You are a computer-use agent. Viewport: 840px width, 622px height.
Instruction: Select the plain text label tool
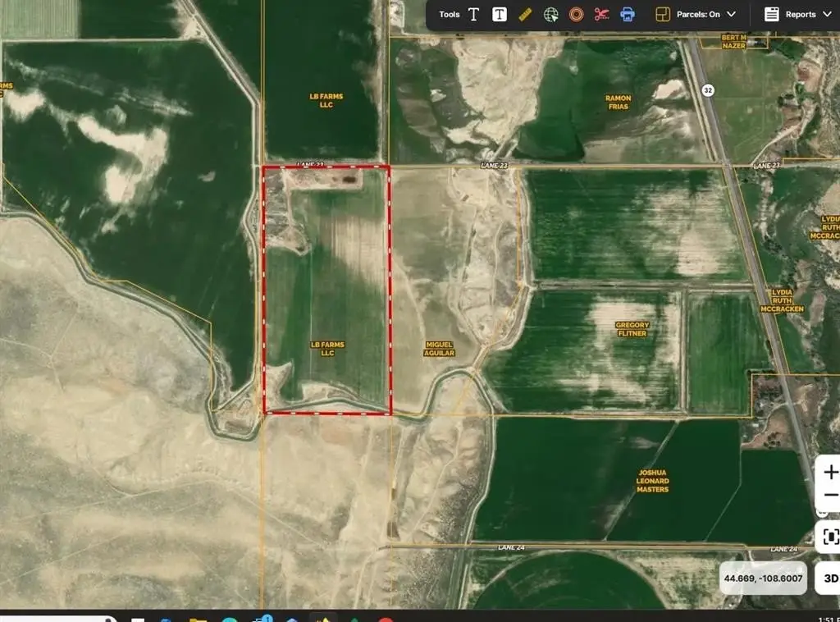pos(474,15)
